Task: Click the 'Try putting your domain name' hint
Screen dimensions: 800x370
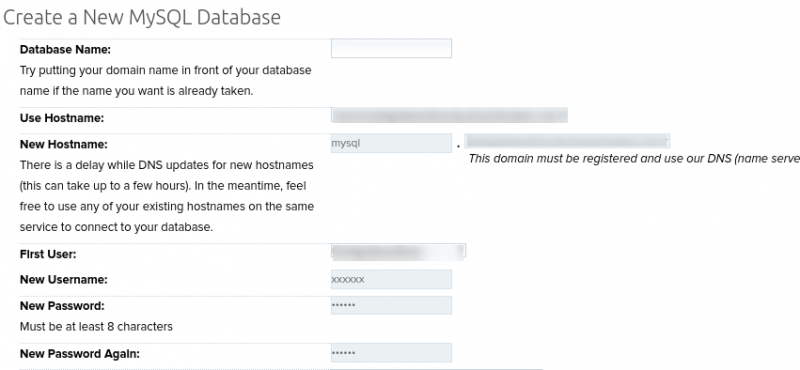Action: click(166, 81)
